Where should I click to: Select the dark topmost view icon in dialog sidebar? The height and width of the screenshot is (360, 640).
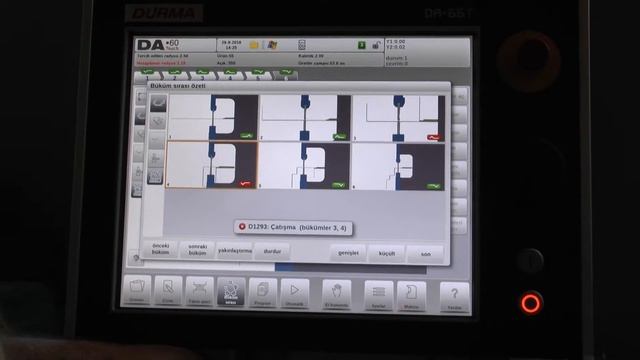click(158, 103)
